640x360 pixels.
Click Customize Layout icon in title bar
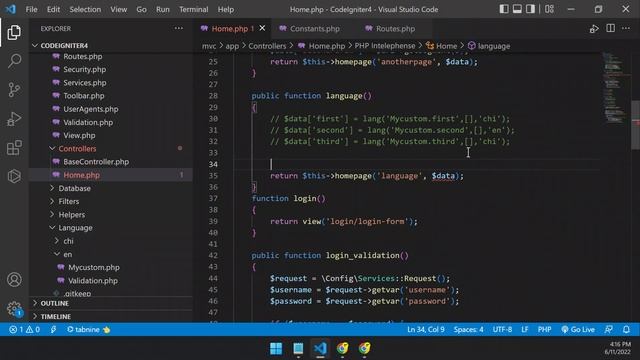(x=549, y=9)
